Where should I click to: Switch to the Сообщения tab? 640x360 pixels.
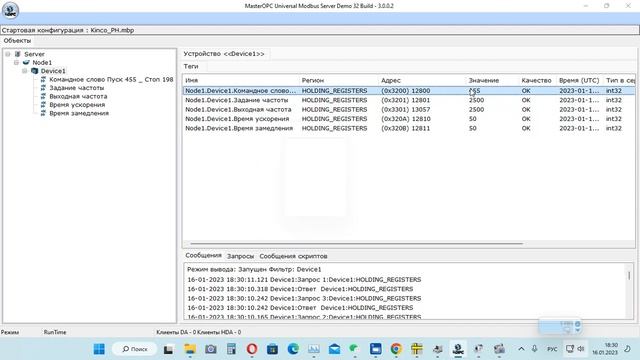pyautogui.click(x=203, y=256)
